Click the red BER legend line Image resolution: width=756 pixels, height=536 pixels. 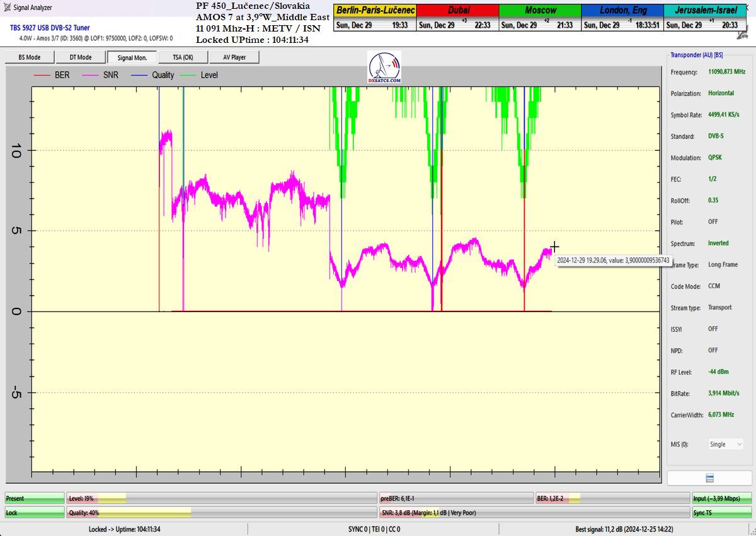click(42, 75)
